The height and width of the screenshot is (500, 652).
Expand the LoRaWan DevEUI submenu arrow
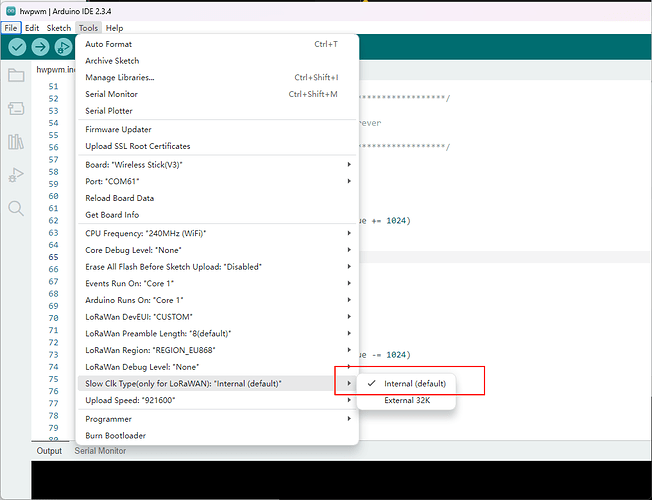pos(349,317)
